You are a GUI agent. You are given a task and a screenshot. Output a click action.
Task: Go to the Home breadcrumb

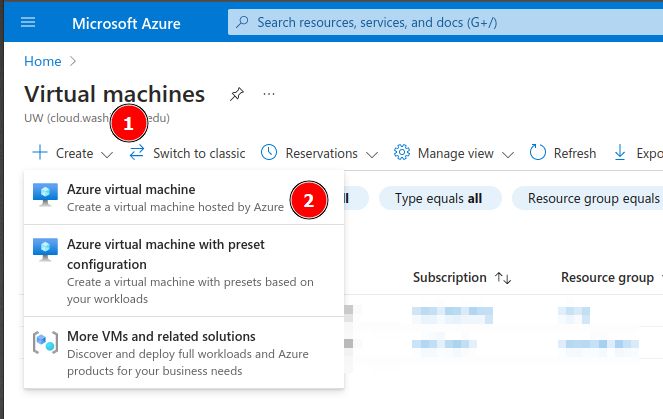(43, 61)
